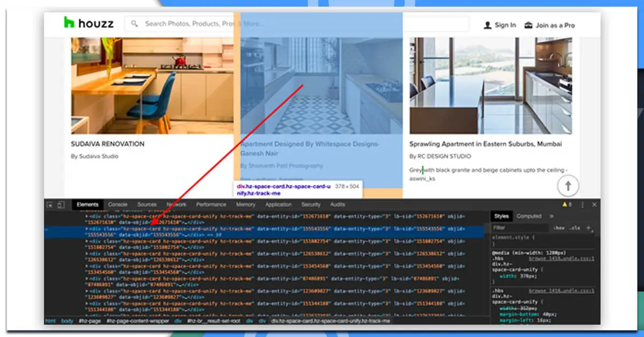This screenshot has width=644, height=337.
Task: Open the Memory tab
Action: tap(245, 204)
